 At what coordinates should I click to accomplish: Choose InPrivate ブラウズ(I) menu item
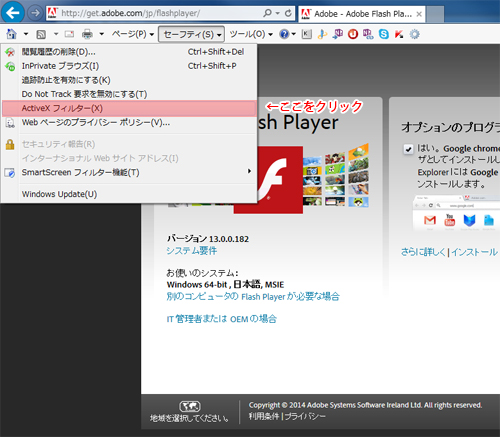pos(129,66)
